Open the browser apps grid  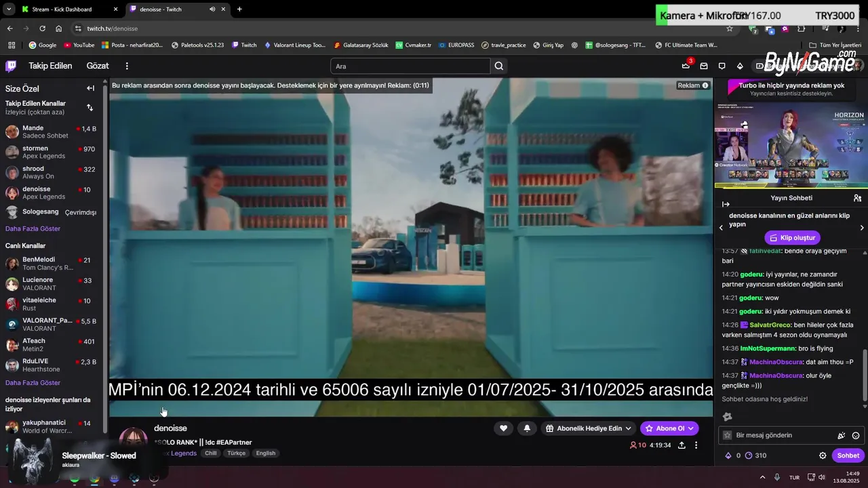[12, 45]
